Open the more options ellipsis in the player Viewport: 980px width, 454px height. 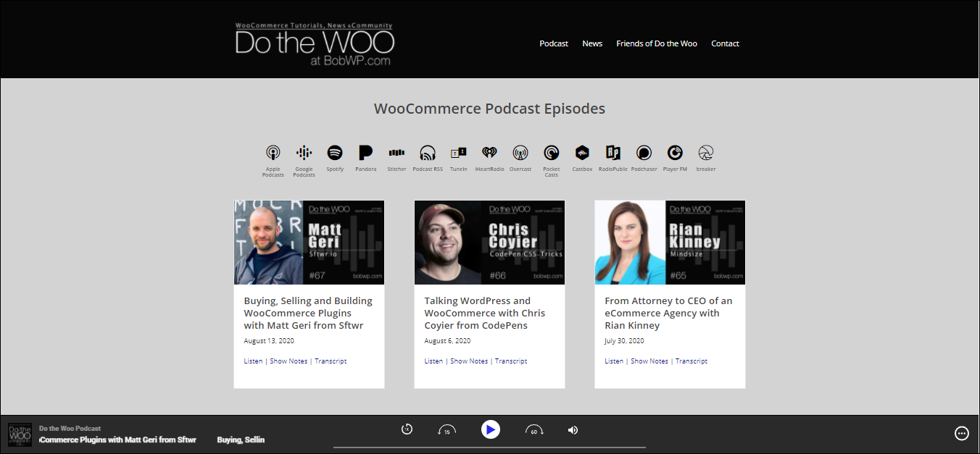(x=962, y=433)
